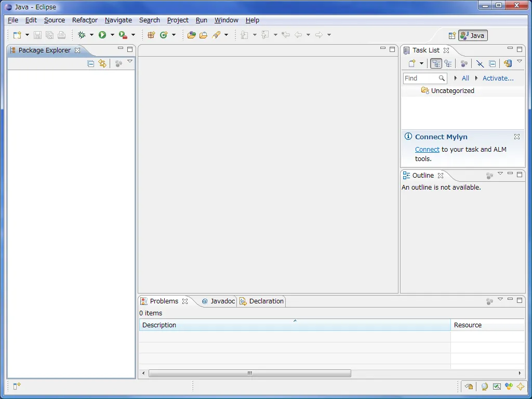Click the All working set link

[x=465, y=78]
